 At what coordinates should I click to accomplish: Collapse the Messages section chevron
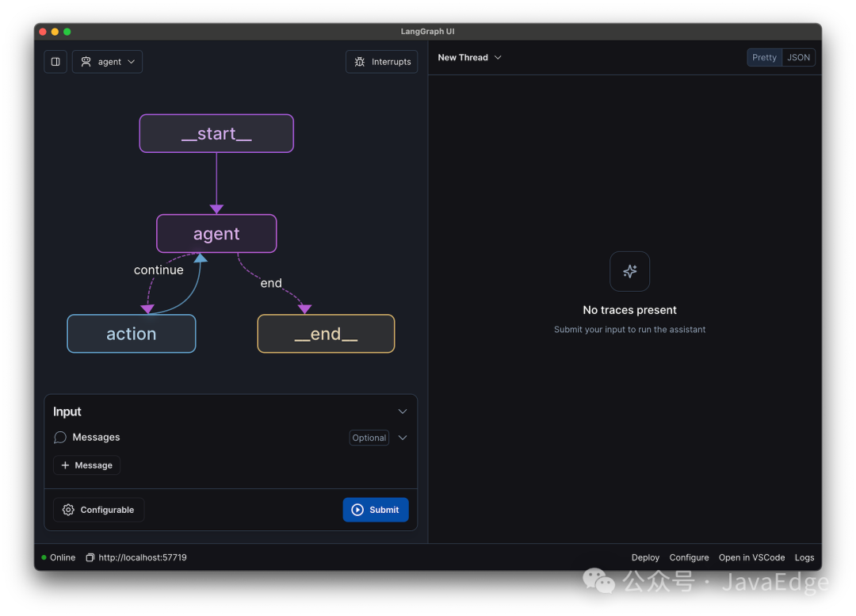pyautogui.click(x=403, y=438)
